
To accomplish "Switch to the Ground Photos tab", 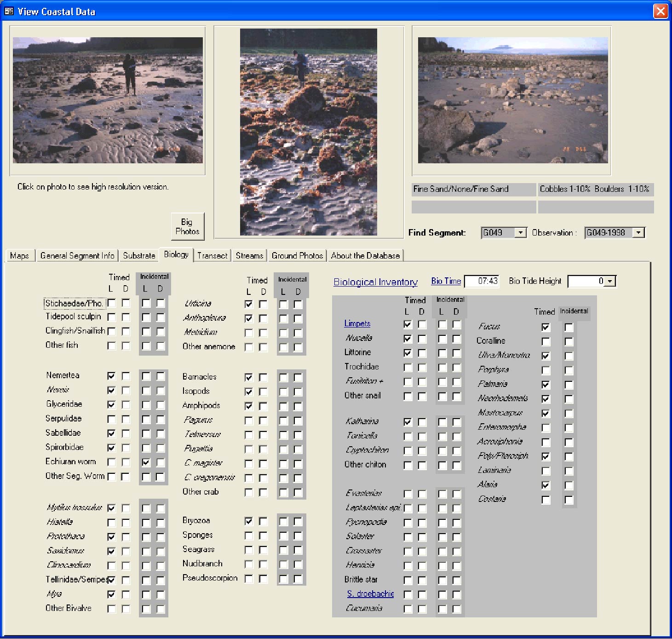I will (x=297, y=256).
